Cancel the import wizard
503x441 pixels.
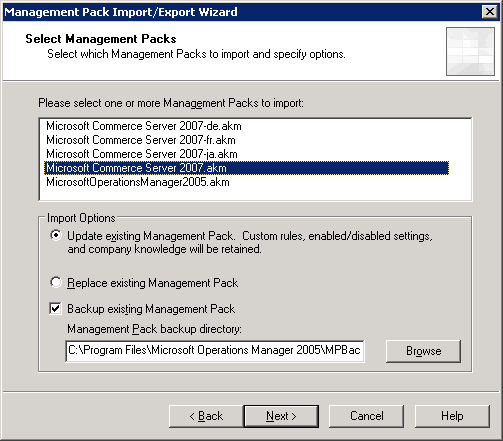tap(366, 416)
